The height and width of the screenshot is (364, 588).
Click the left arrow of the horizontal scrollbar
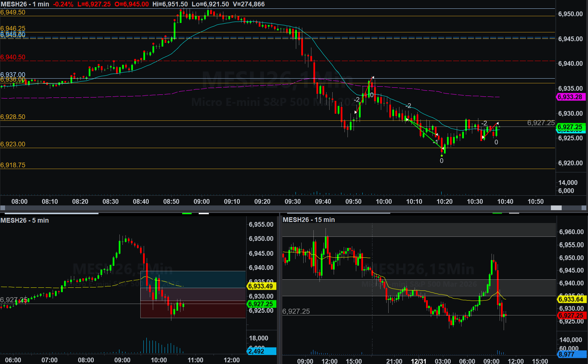click(x=3, y=208)
